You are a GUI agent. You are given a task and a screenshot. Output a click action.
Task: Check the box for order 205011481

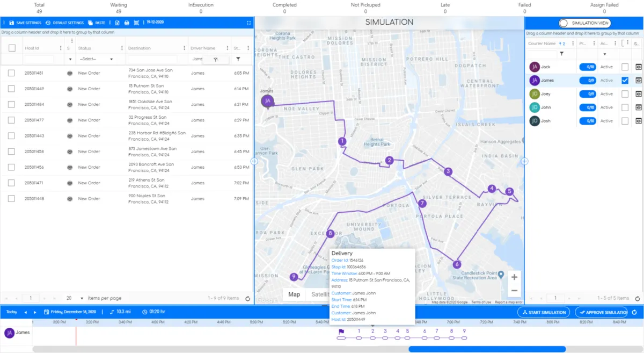coord(11,73)
